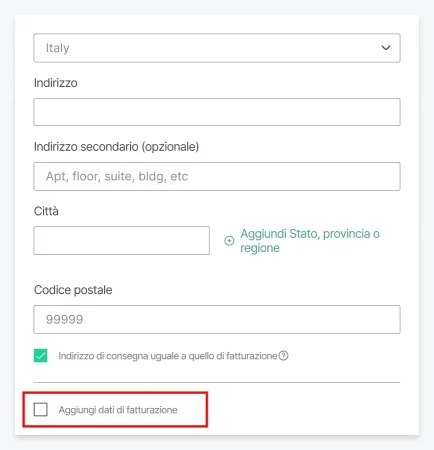Focus the Indirizzo secondario text field

pos(217,176)
